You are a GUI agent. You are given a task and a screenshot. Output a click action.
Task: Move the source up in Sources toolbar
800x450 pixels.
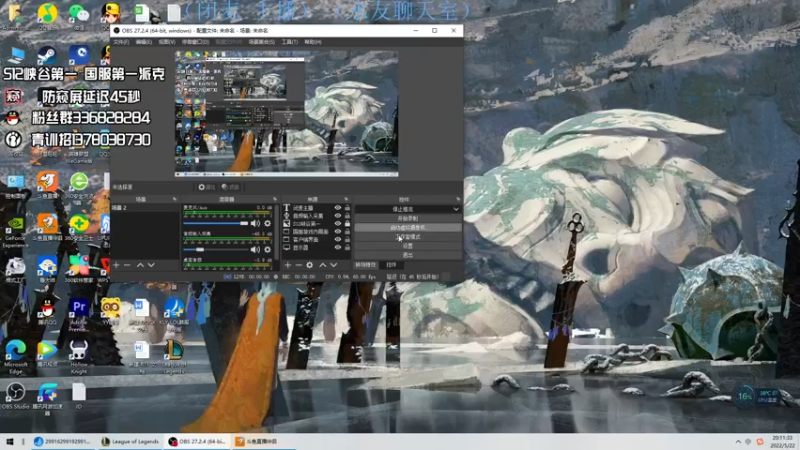pyautogui.click(x=322, y=265)
